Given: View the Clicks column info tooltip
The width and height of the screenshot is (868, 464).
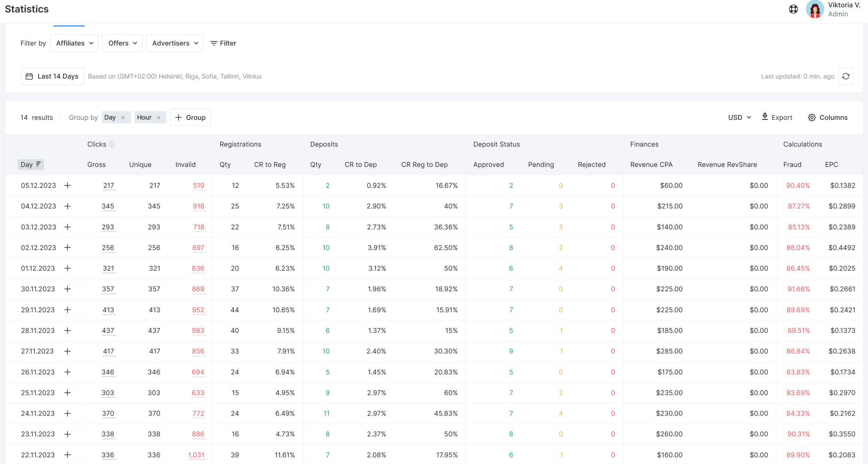Looking at the screenshot, I should (113, 144).
